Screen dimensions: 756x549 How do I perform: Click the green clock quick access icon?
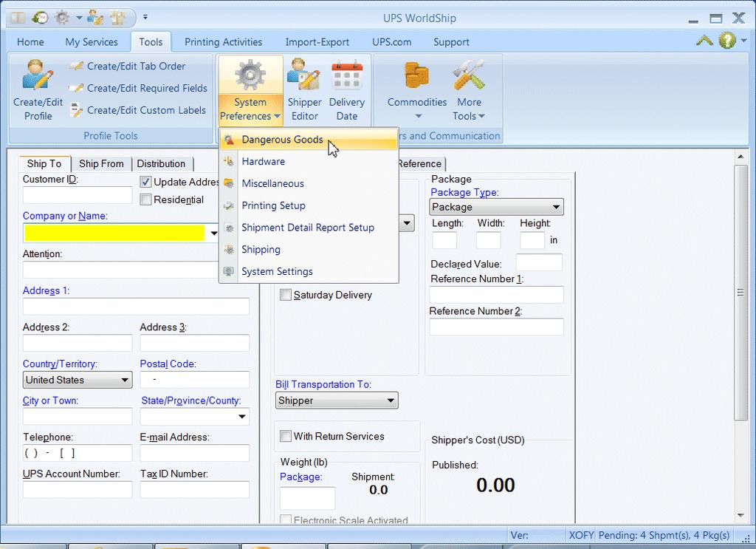pyautogui.click(x=40, y=18)
